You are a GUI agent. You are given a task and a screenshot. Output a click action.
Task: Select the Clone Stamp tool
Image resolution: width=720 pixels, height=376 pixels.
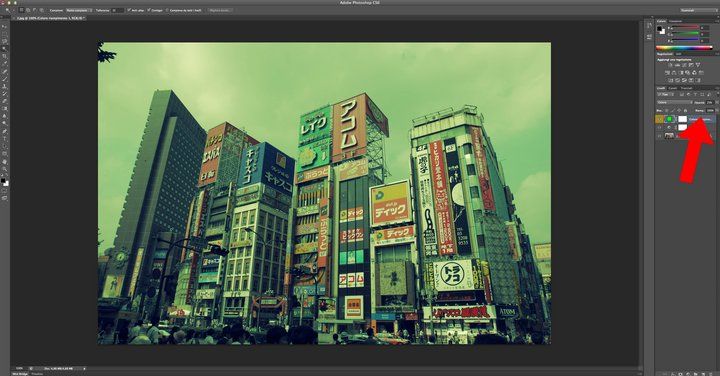coord(6,86)
